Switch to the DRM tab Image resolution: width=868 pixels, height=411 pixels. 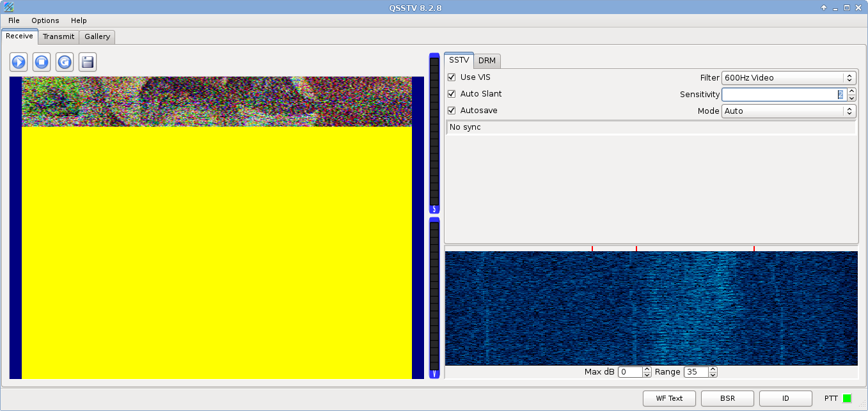click(487, 61)
